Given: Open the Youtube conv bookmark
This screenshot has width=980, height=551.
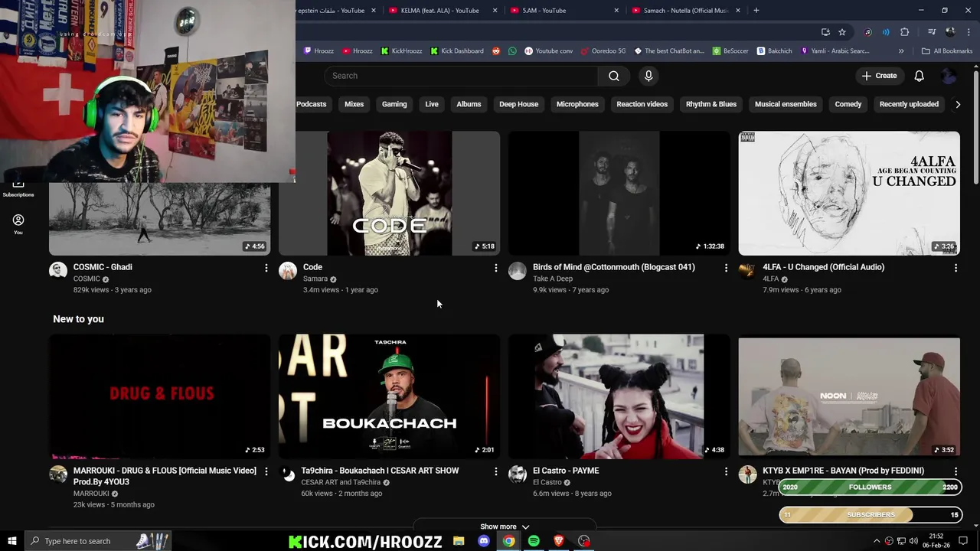Looking at the screenshot, I should (548, 51).
